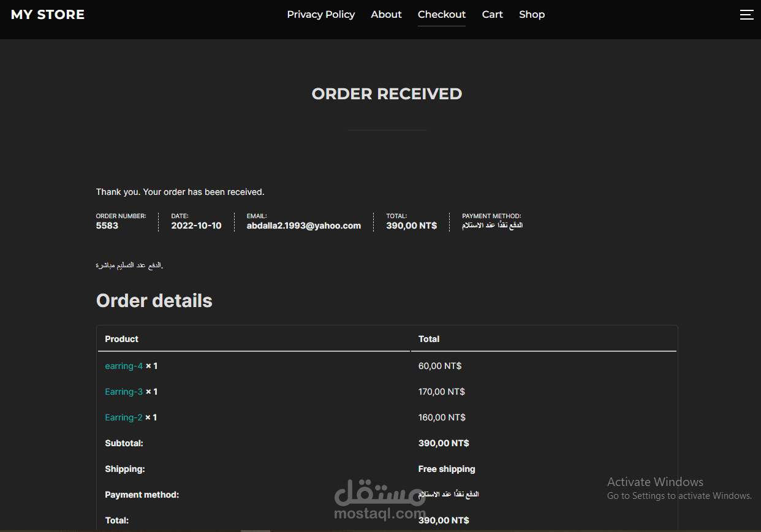The height and width of the screenshot is (532, 761).
Task: Select the Checkout menu item
Action: tap(442, 15)
